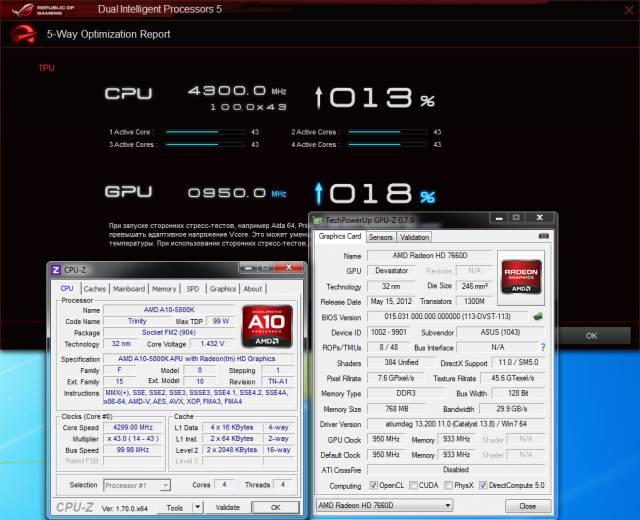
Task: Switch to the Caches tab in CPU-Z
Action: click(95, 289)
